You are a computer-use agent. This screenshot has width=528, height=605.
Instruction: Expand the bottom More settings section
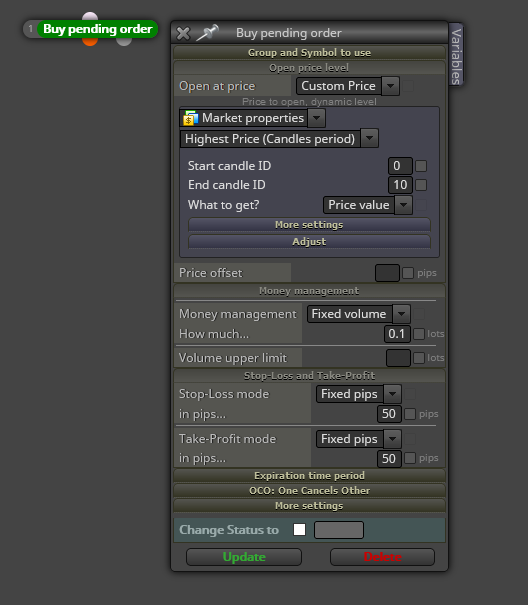310,505
